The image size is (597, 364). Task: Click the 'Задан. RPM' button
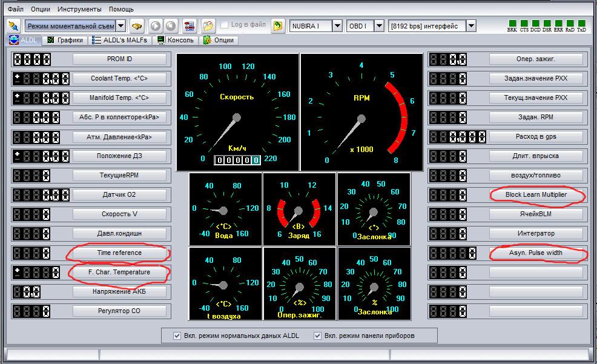click(x=536, y=117)
